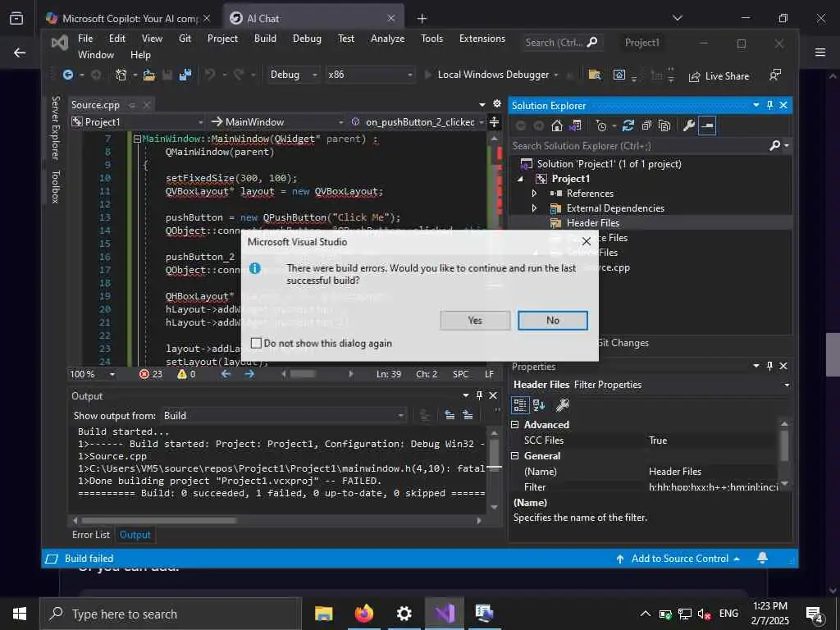Click the Save All toolbar icon
This screenshot has height=630, width=840.
point(185,75)
